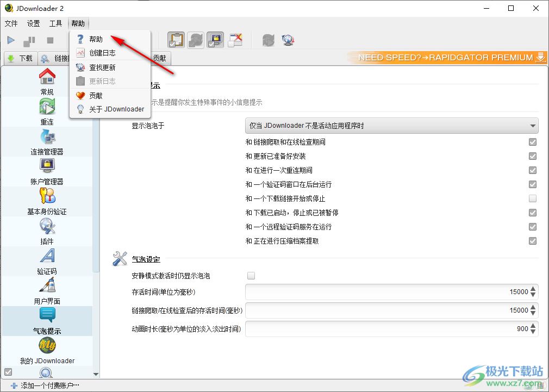Screen dimensions: 549x392
Task: Enable 安静模式激活时仍显示泡泡 checkbox
Action: [x=251, y=276]
